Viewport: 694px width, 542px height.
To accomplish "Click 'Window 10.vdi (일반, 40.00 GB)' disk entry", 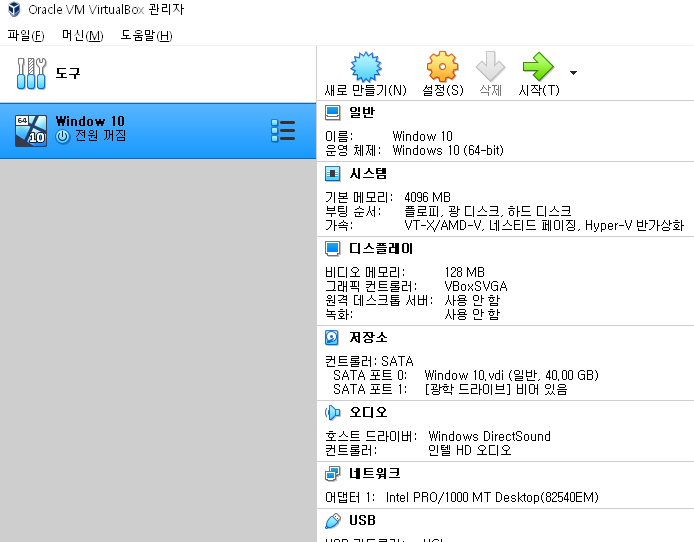I will coord(511,376).
